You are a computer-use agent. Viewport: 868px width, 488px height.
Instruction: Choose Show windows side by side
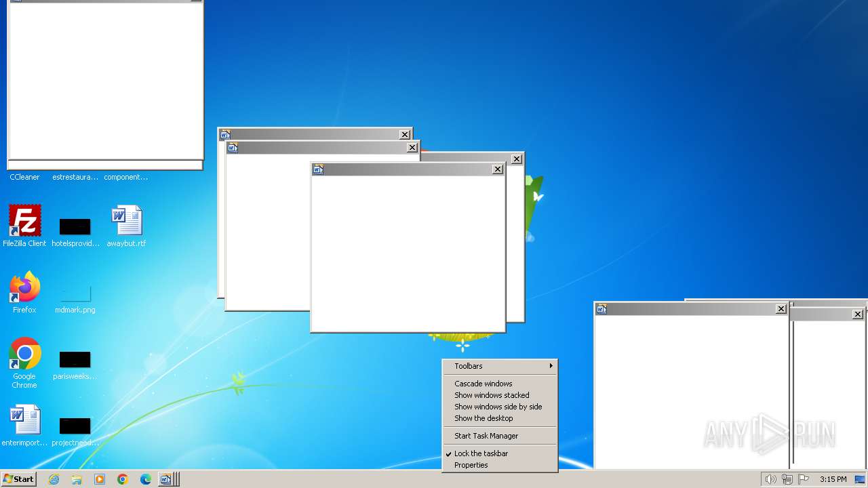[500, 407]
